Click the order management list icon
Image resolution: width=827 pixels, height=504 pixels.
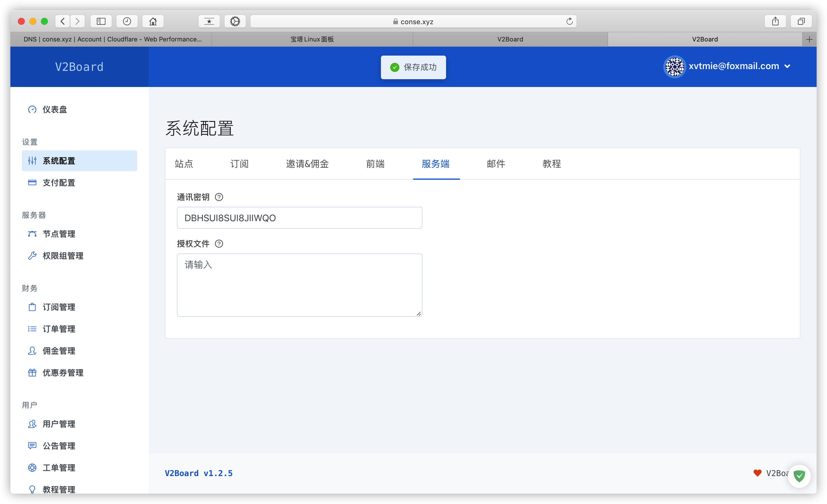(32, 329)
